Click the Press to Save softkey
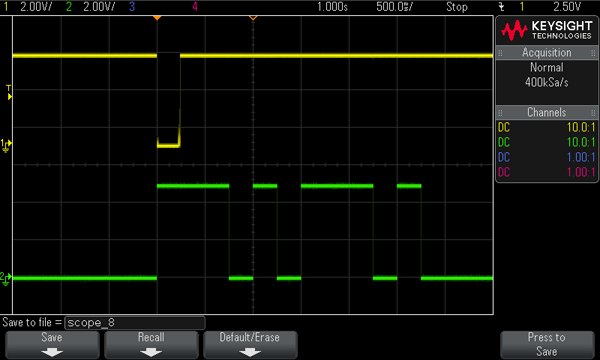This screenshot has width=600, height=360. coord(547,345)
